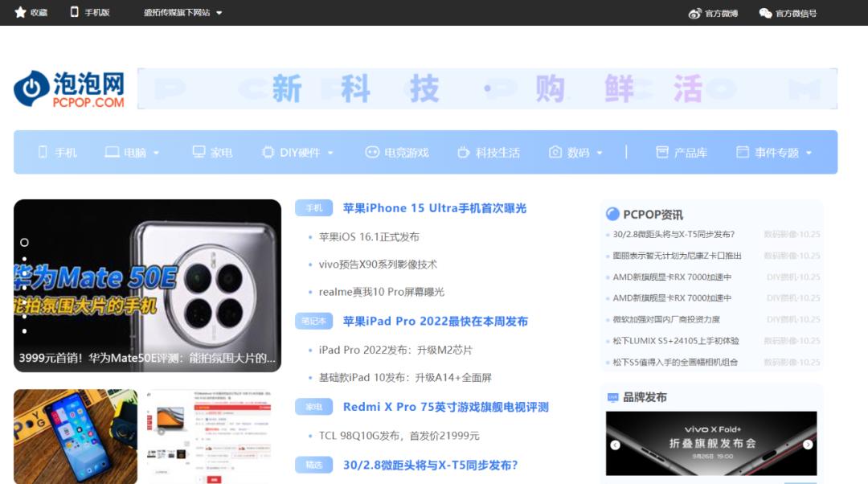Click the calendar icon beside 事件专题
This screenshot has width=868, height=484.
point(743,152)
